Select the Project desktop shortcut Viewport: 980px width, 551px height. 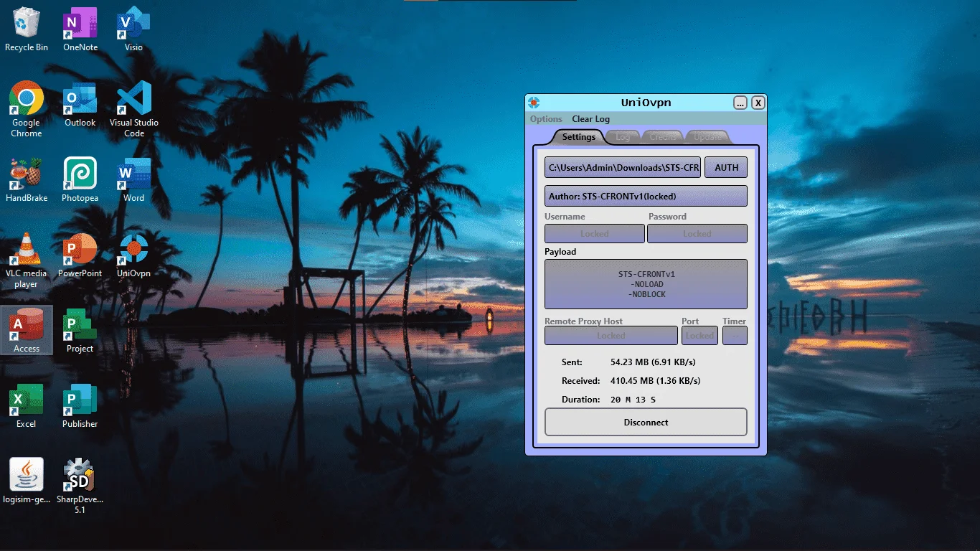(80, 331)
